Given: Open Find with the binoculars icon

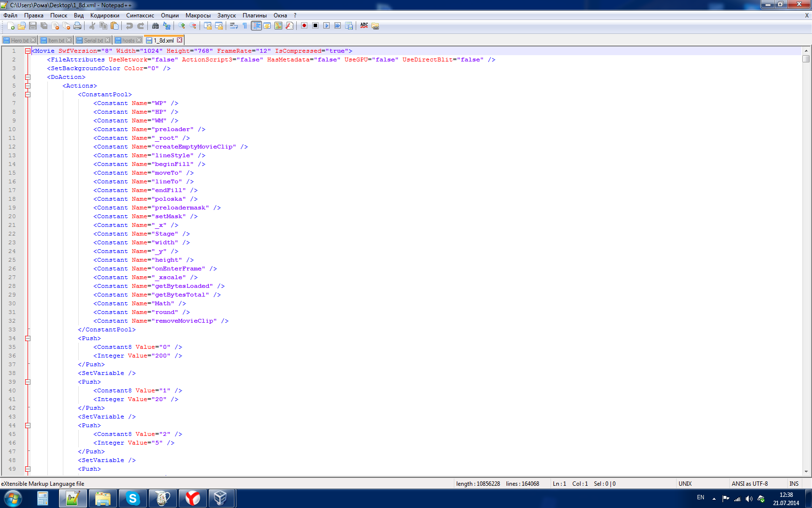Looking at the screenshot, I should coord(155,26).
